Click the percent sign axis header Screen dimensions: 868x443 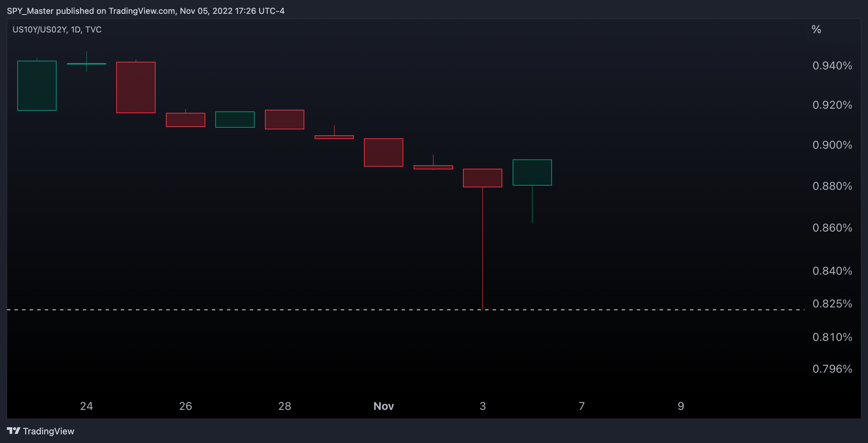pyautogui.click(x=816, y=29)
